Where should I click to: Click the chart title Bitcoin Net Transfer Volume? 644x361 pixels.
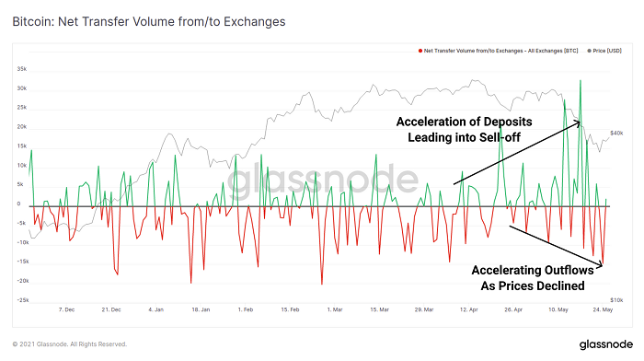click(x=149, y=21)
